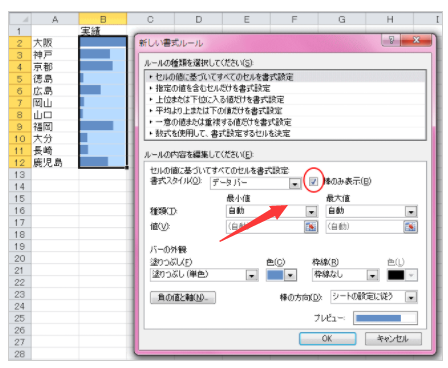Screen dimensions: 448x368
Task: Select rule type セルの値に基づいてすべてのセルを書式設定
Action: (286, 77)
